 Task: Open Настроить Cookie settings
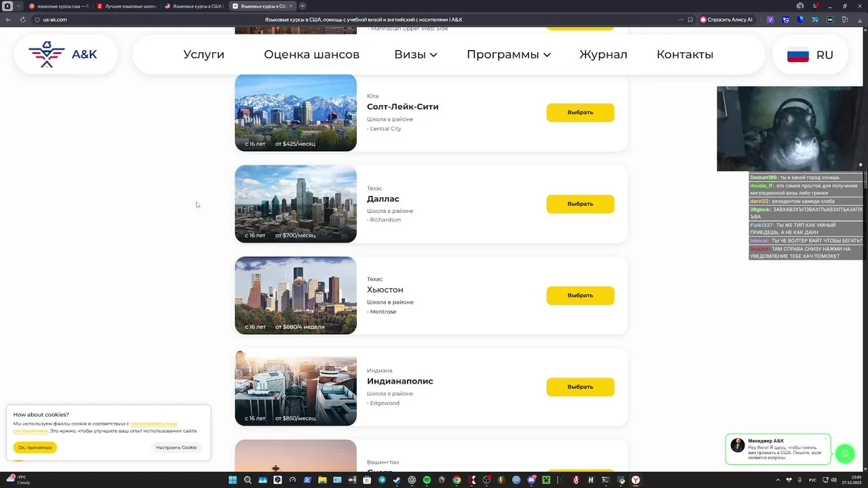click(x=176, y=447)
